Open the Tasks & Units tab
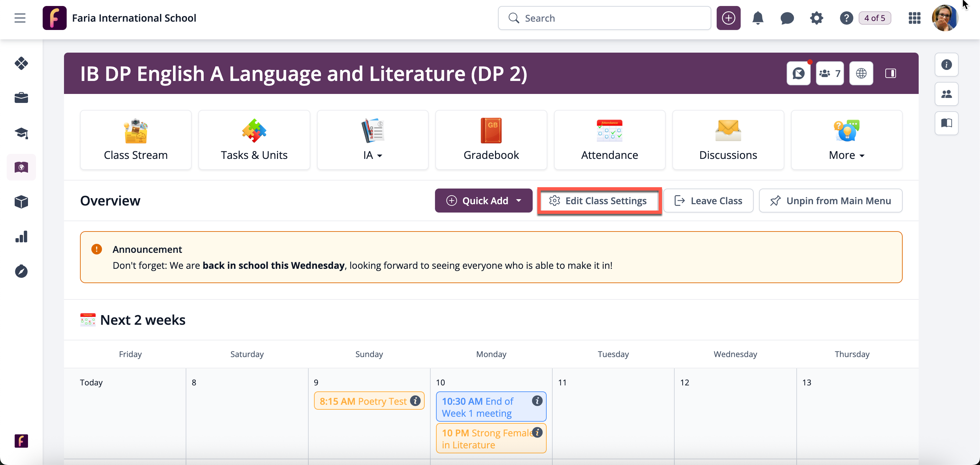 254,140
